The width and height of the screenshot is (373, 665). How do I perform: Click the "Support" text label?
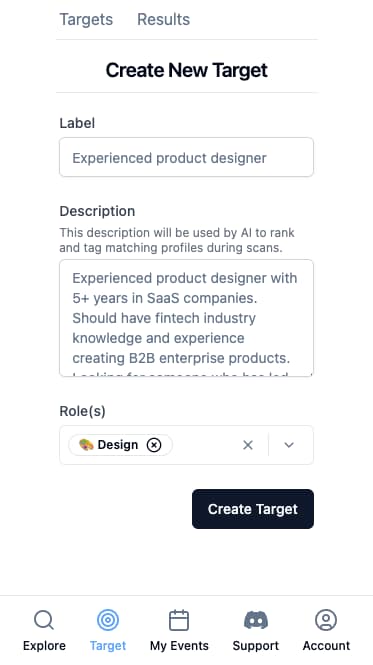pos(256,646)
